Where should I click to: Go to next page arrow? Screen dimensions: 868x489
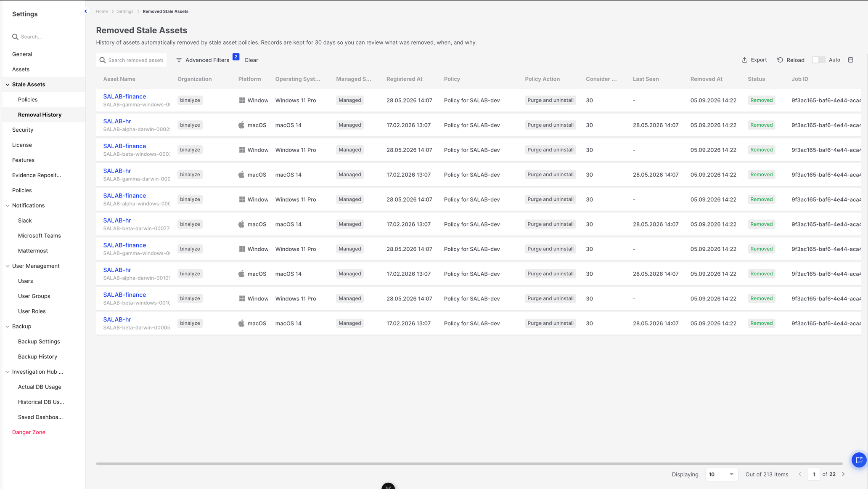click(843, 474)
